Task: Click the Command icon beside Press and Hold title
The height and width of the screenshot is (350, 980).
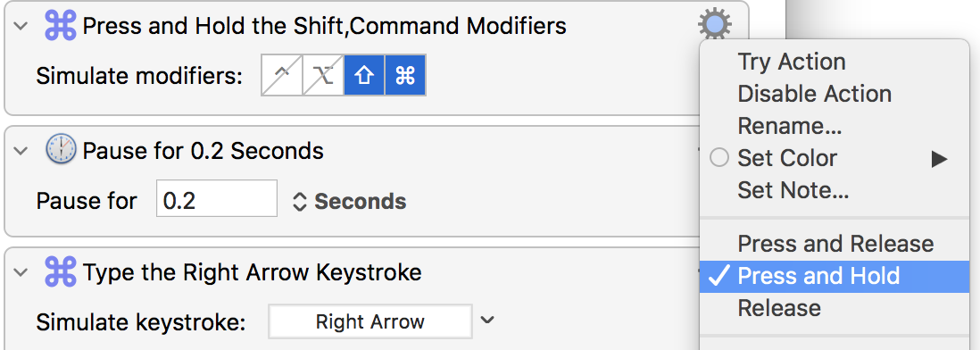Action: coord(61,26)
